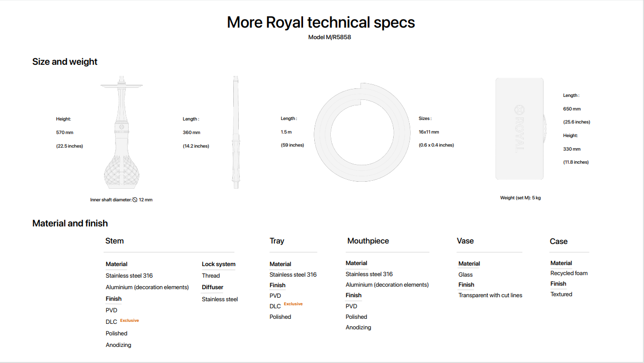
Task: Click the "More Royal technical specs" heading
Action: pyautogui.click(x=321, y=22)
